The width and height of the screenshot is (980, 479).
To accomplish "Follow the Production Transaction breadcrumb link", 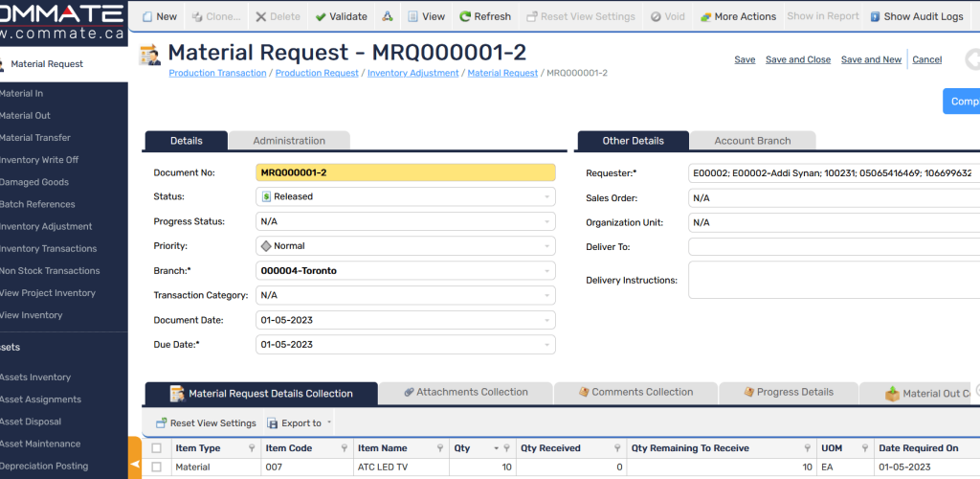I will coord(217,73).
